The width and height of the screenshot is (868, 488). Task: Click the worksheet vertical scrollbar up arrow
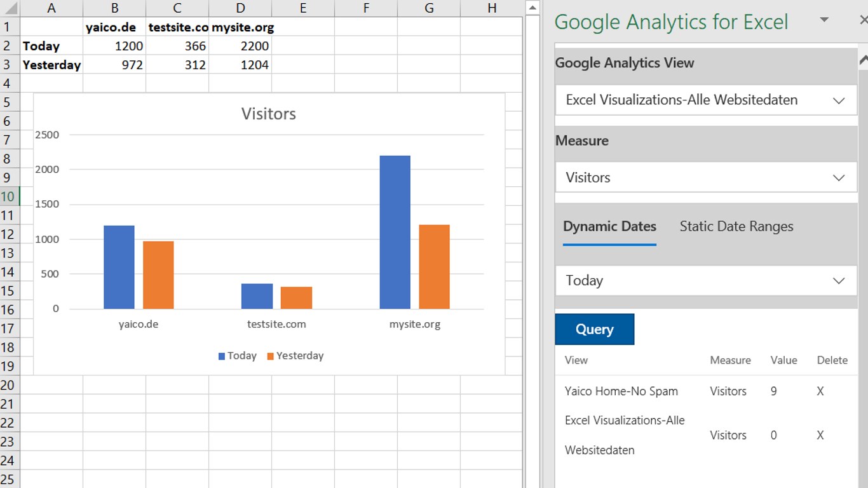click(x=532, y=8)
